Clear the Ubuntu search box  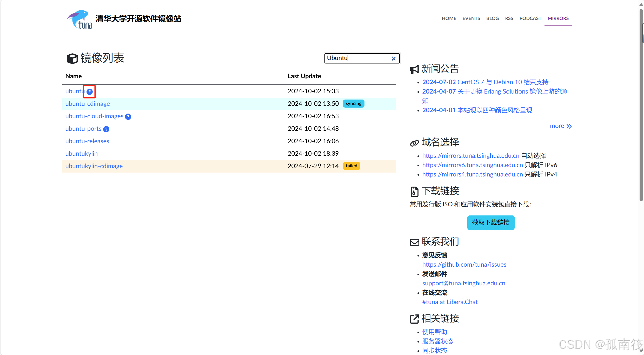pyautogui.click(x=394, y=58)
